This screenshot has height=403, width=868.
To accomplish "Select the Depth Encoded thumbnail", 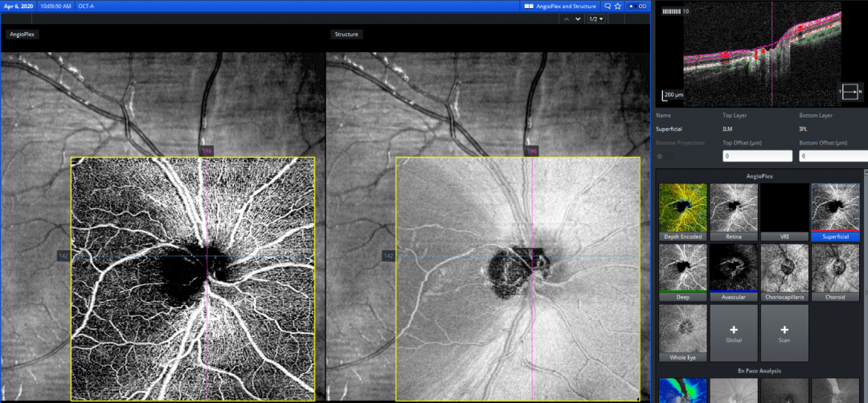I will click(682, 211).
